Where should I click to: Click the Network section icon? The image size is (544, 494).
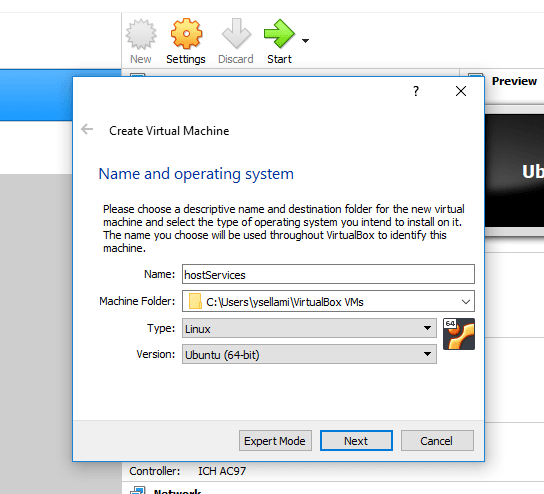point(138,491)
